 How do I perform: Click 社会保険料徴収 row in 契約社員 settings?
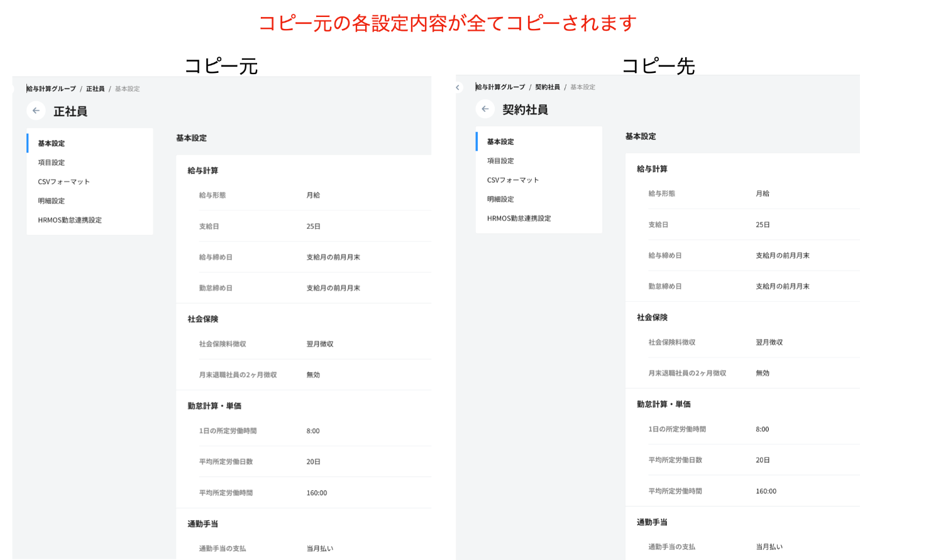(x=742, y=343)
